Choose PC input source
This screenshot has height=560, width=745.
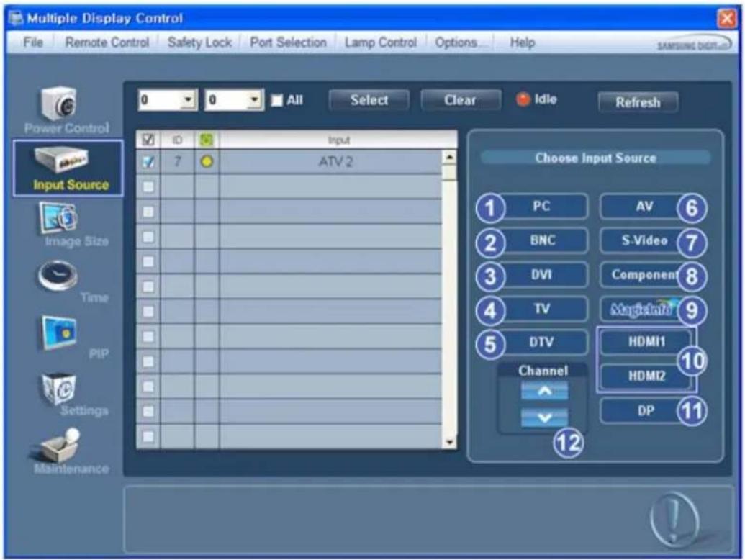[541, 206]
